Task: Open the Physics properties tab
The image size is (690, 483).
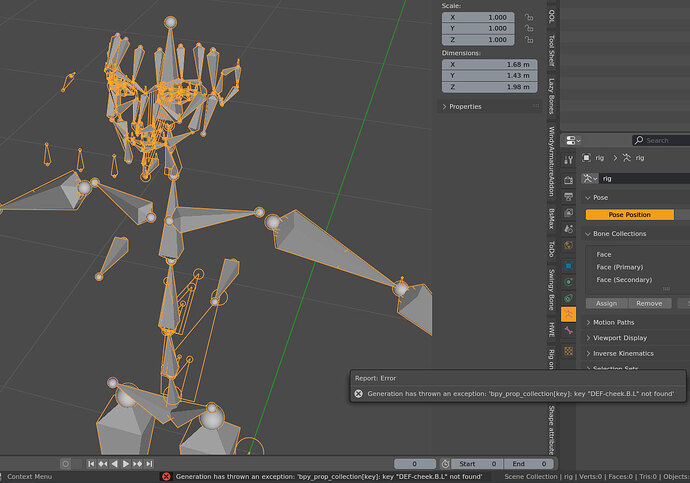Action: point(568,282)
